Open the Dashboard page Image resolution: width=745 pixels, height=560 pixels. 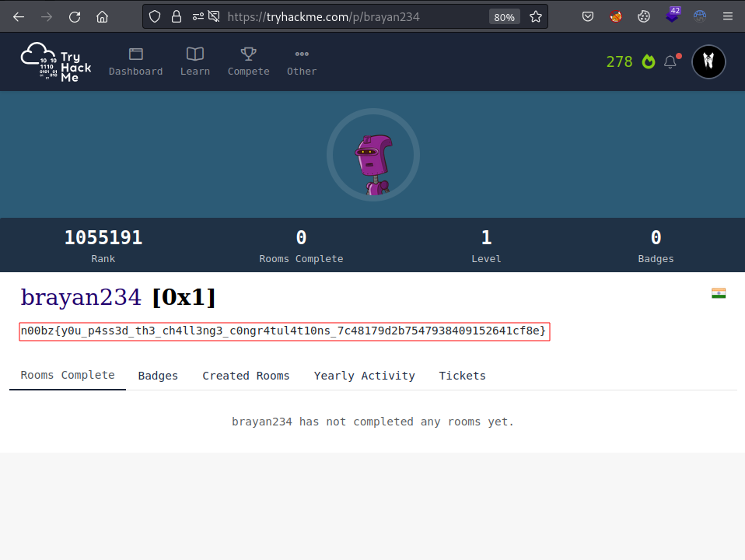click(135, 61)
